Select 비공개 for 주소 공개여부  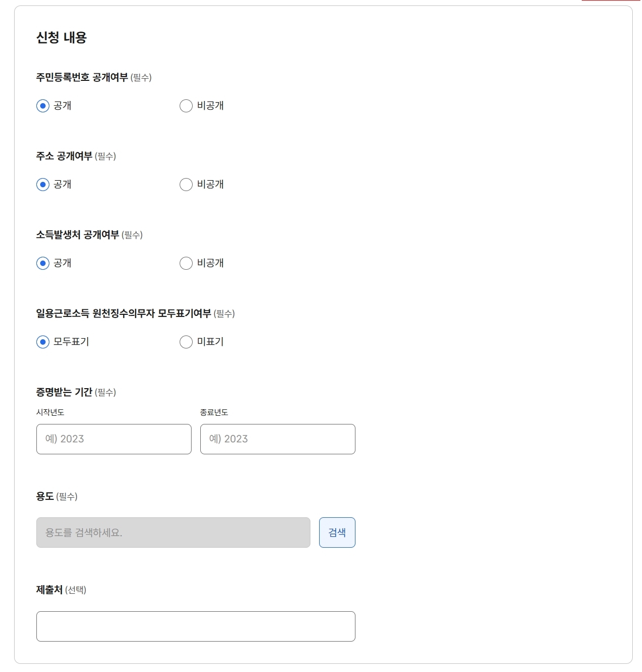coord(186,185)
